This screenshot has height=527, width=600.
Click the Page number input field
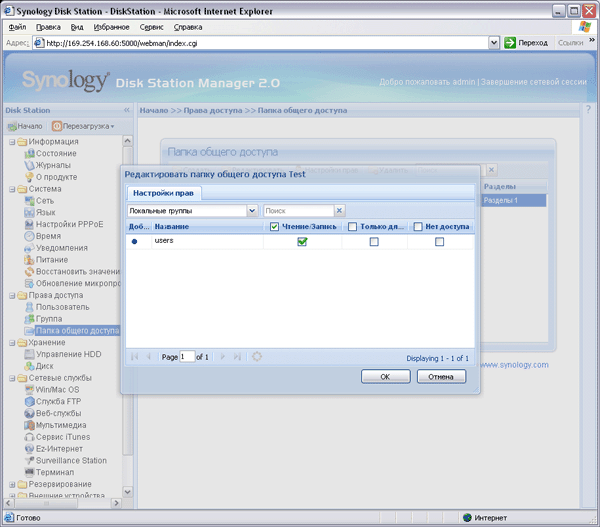[188, 357]
